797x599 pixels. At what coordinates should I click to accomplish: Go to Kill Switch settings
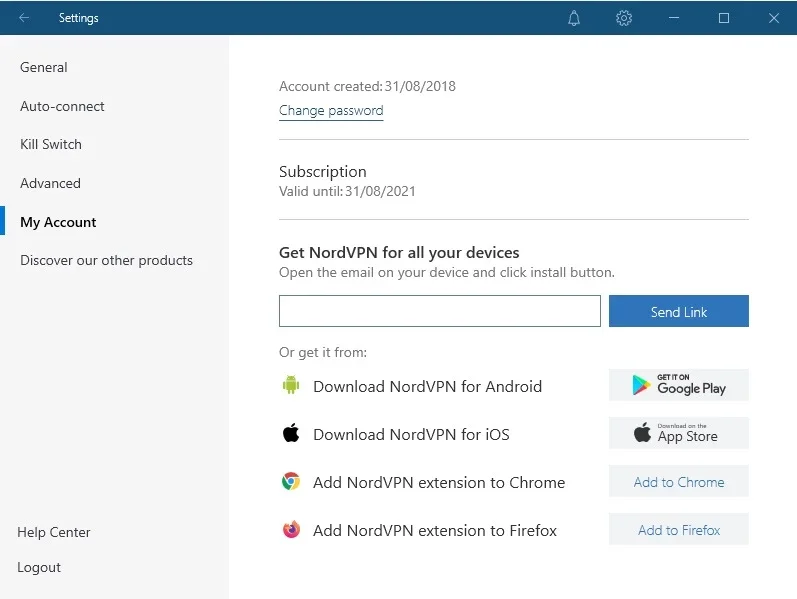(x=51, y=144)
